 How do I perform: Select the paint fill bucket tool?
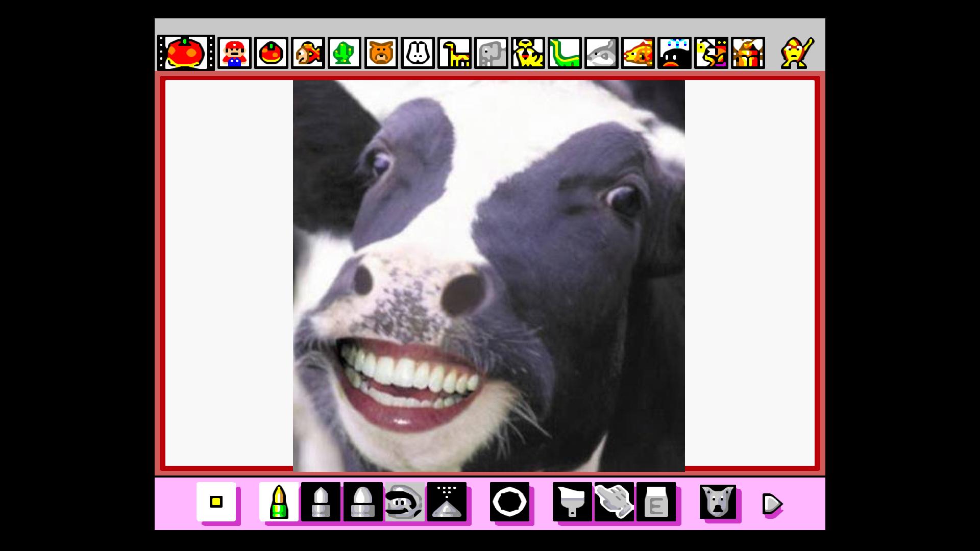pos(572,502)
